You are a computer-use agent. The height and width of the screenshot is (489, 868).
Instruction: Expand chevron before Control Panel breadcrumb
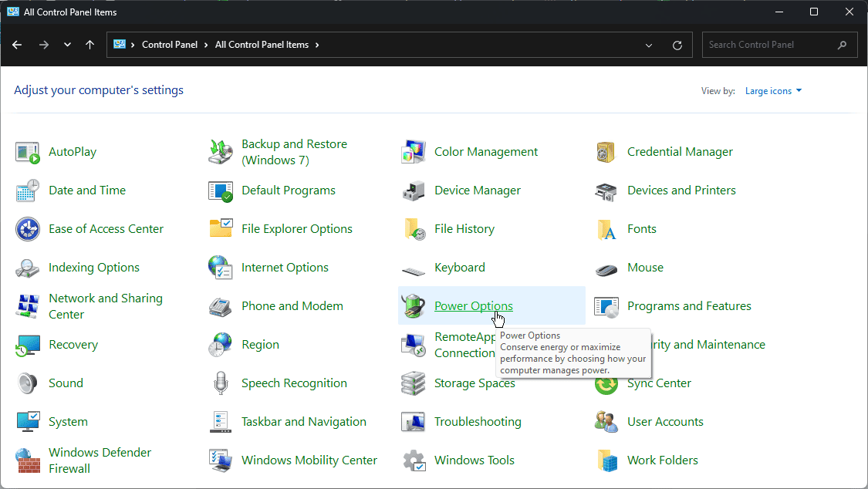pyautogui.click(x=133, y=45)
